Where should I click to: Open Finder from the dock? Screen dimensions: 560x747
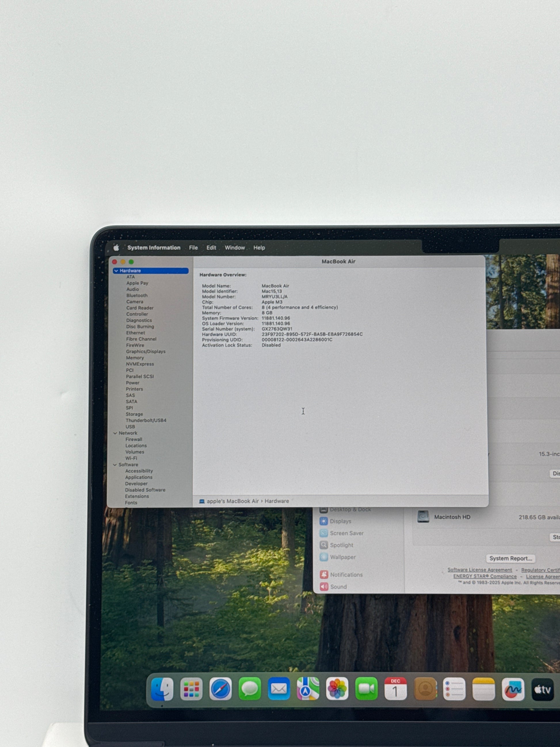coord(162,689)
